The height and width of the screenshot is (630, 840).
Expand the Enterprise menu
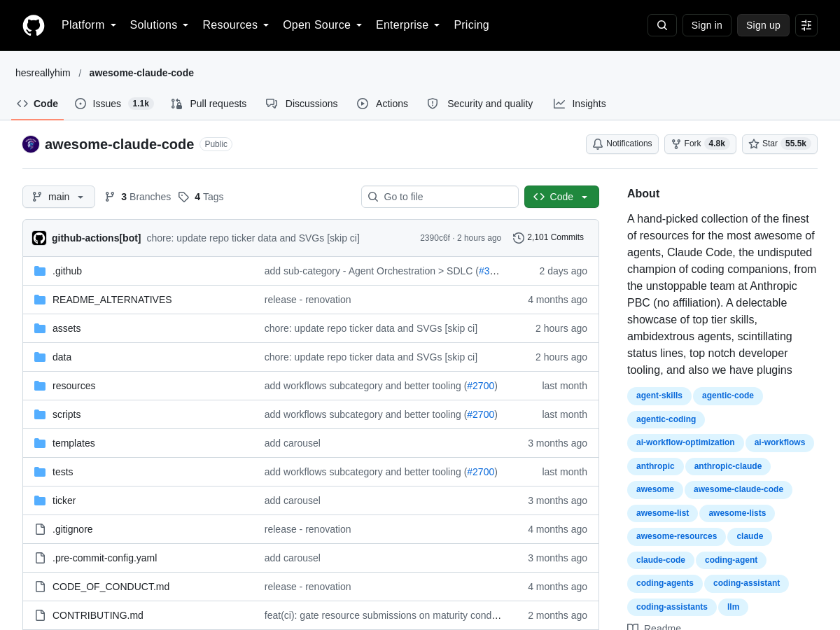pos(408,25)
